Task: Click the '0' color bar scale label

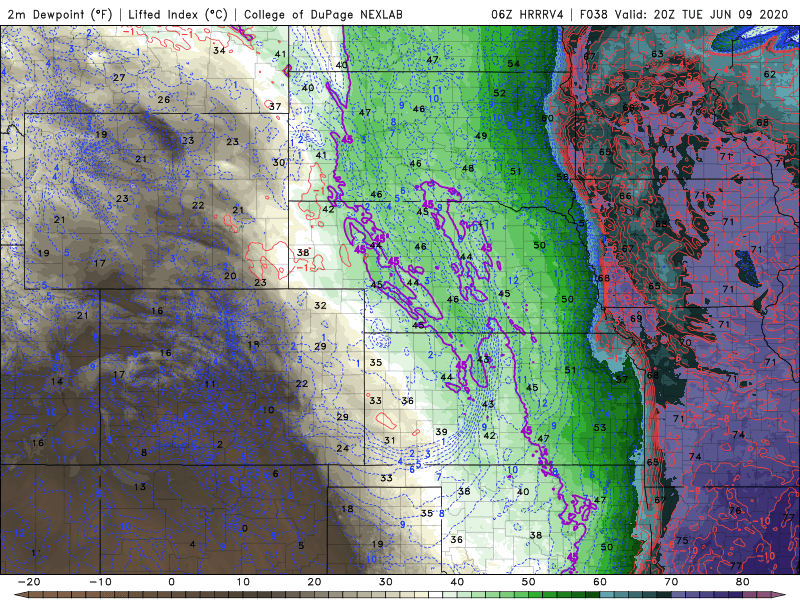Action: pyautogui.click(x=171, y=582)
